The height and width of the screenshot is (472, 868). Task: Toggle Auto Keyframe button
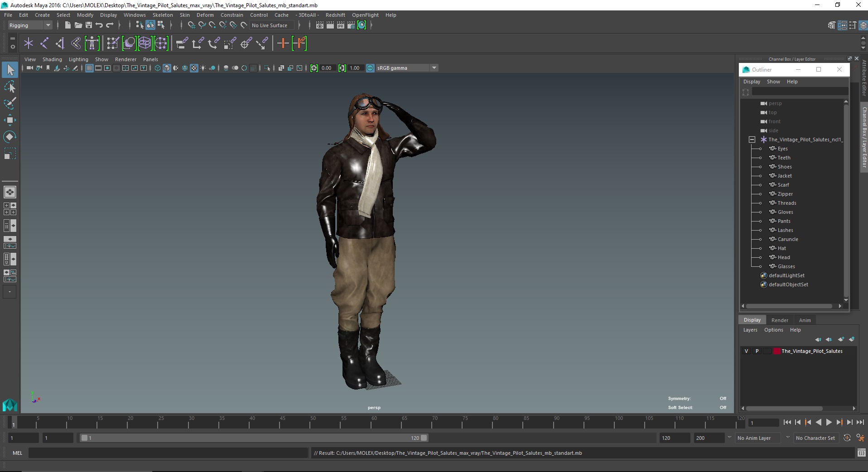pyautogui.click(x=847, y=438)
